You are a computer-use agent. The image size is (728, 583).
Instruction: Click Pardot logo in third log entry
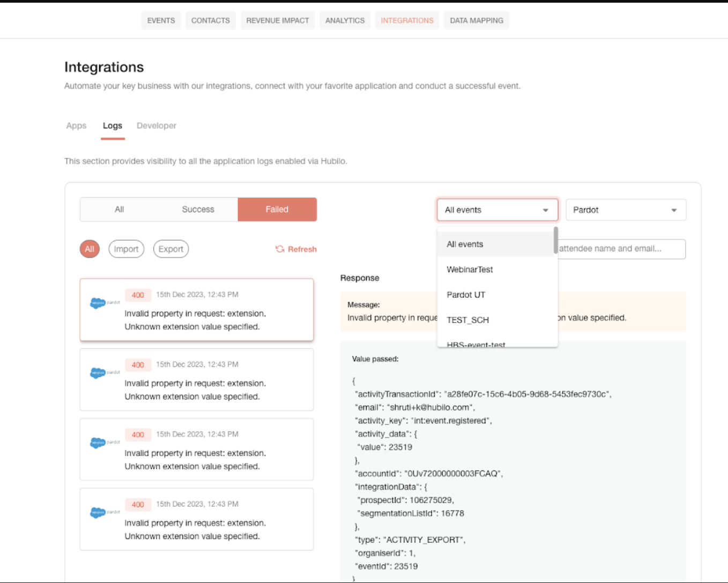pyautogui.click(x=105, y=443)
